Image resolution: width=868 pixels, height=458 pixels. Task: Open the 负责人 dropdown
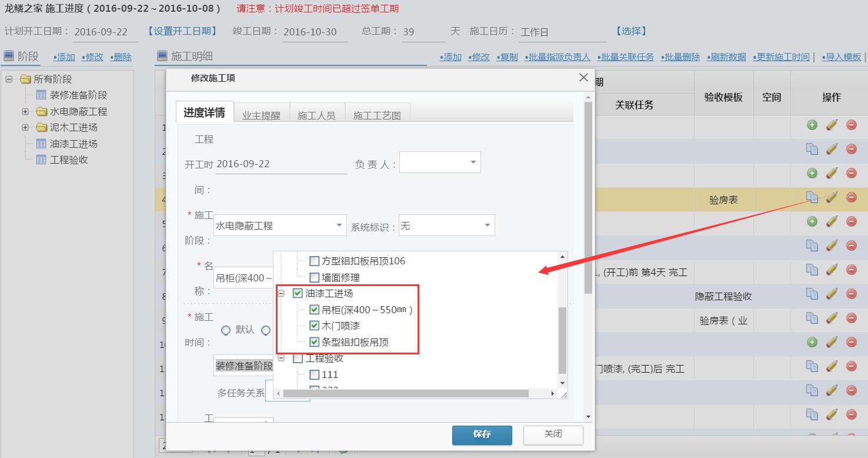tap(473, 162)
